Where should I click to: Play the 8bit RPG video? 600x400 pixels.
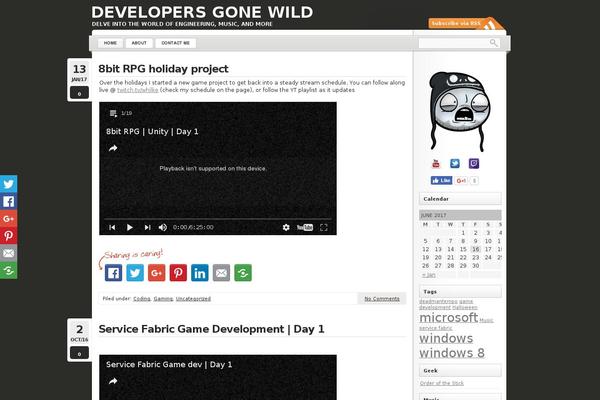(x=130, y=227)
